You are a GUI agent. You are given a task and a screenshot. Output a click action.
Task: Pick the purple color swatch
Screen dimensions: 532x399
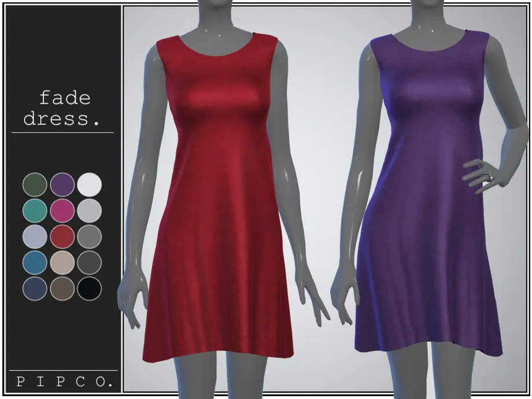point(62,184)
